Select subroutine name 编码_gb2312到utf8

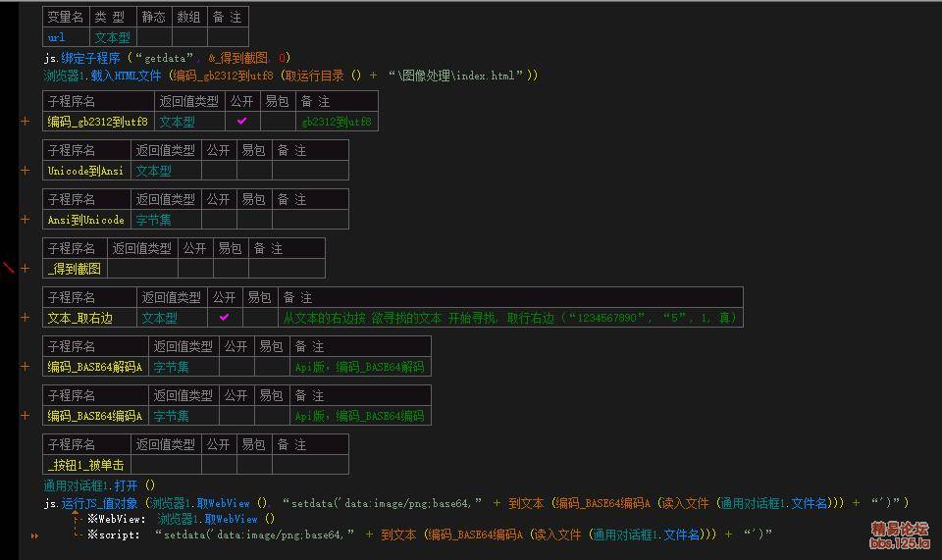click(x=97, y=122)
